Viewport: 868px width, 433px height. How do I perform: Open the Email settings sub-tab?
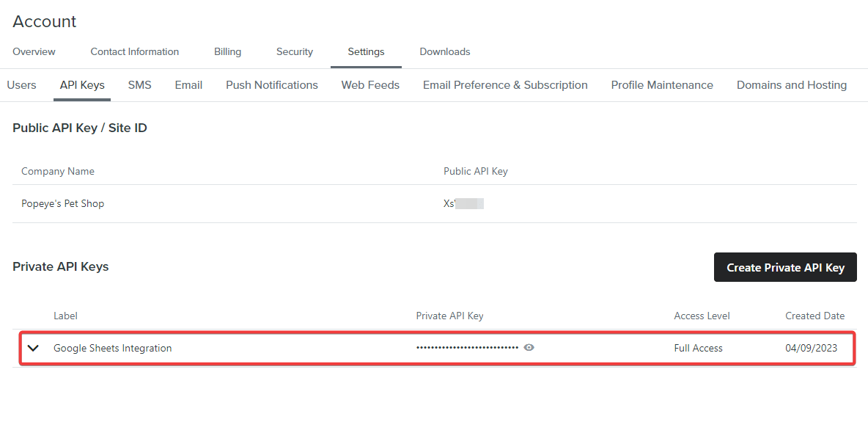coord(188,85)
